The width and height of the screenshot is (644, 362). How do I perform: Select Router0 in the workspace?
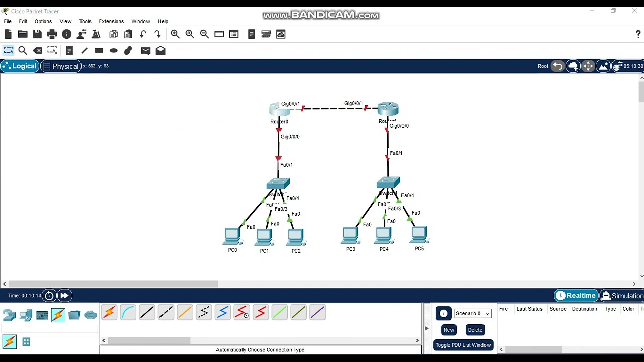(280, 110)
